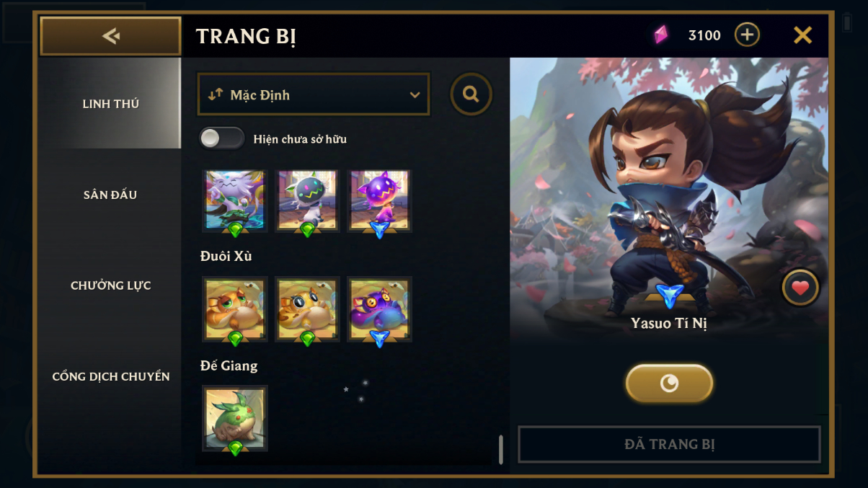
Task: Click the Đã Trang Bị button
Action: [x=669, y=444]
